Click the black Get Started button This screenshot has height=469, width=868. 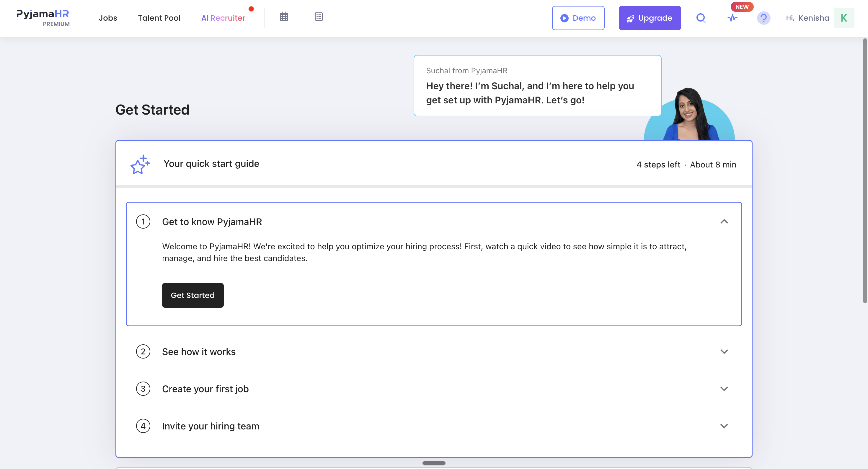(193, 295)
